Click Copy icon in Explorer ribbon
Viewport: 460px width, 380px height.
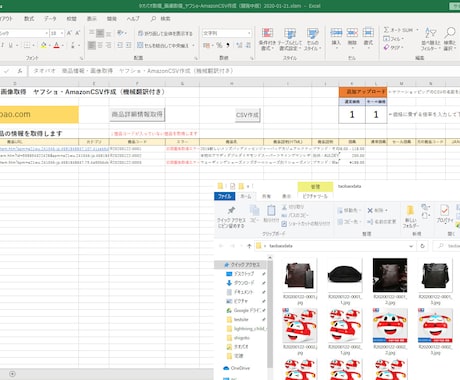pyautogui.click(x=254, y=214)
